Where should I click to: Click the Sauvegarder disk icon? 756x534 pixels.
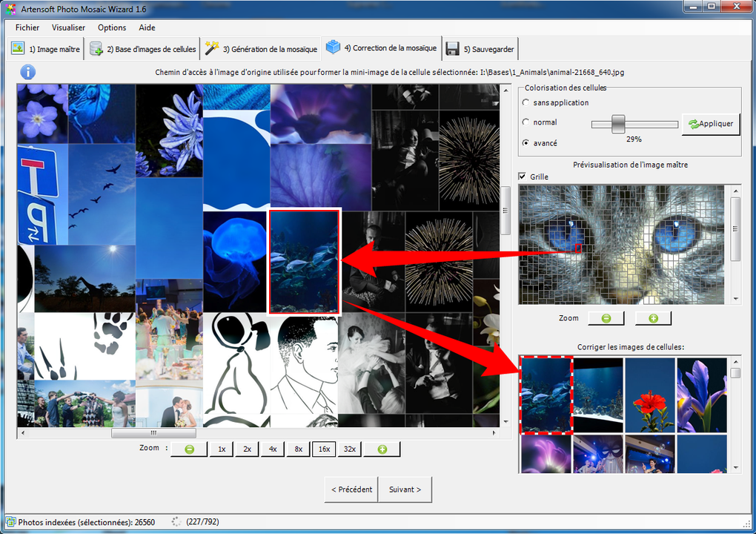[x=452, y=48]
